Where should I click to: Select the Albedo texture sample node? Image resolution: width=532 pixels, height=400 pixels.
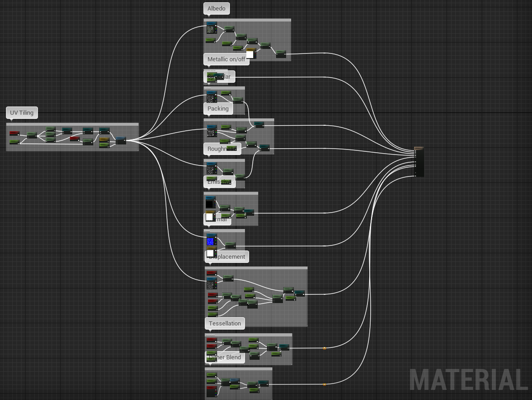coord(211,28)
